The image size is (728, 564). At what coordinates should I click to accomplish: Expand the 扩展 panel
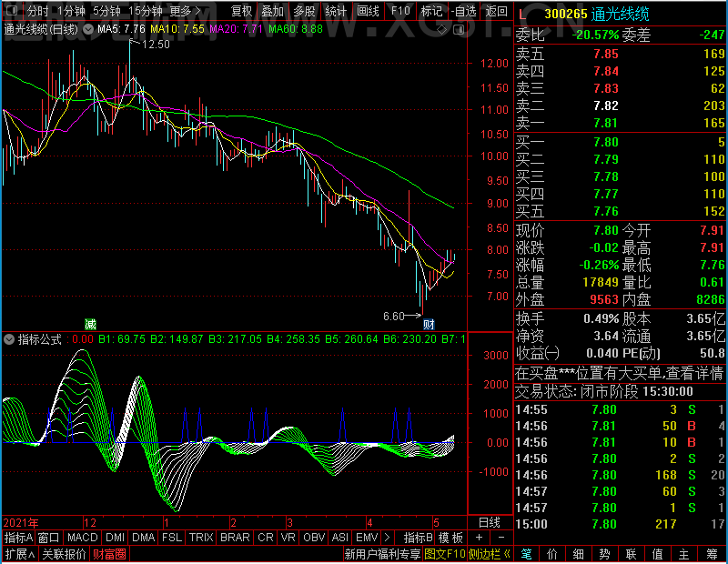pos(20,554)
